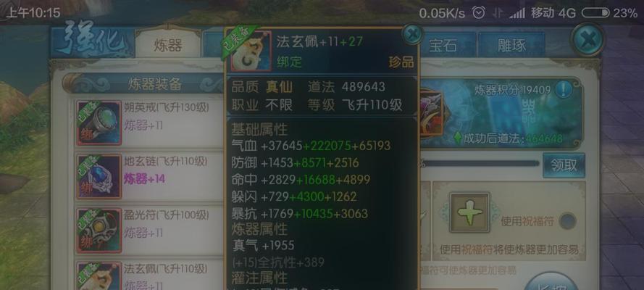The width and height of the screenshot is (644, 290).
Task: Switch to the 炼器 tab
Action: [167, 44]
